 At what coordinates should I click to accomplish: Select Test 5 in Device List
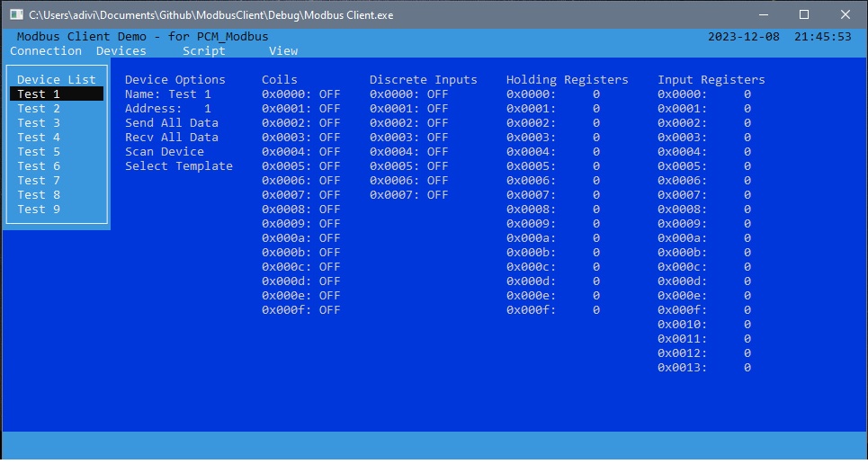click(39, 152)
